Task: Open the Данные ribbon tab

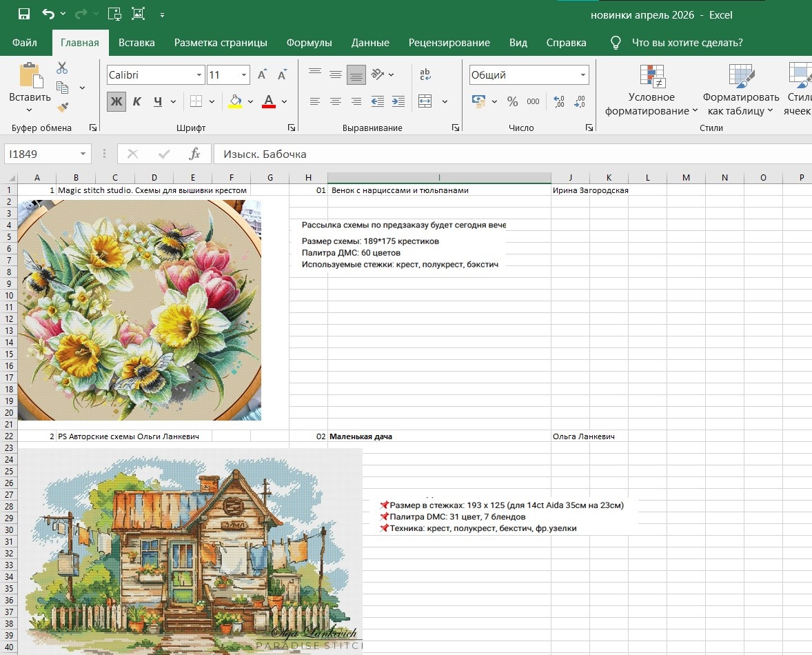Action: coord(370,43)
